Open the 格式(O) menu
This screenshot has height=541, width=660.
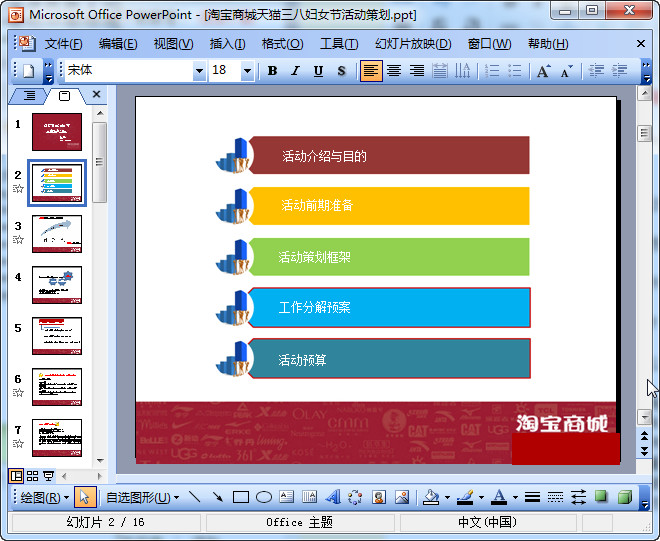pos(282,44)
